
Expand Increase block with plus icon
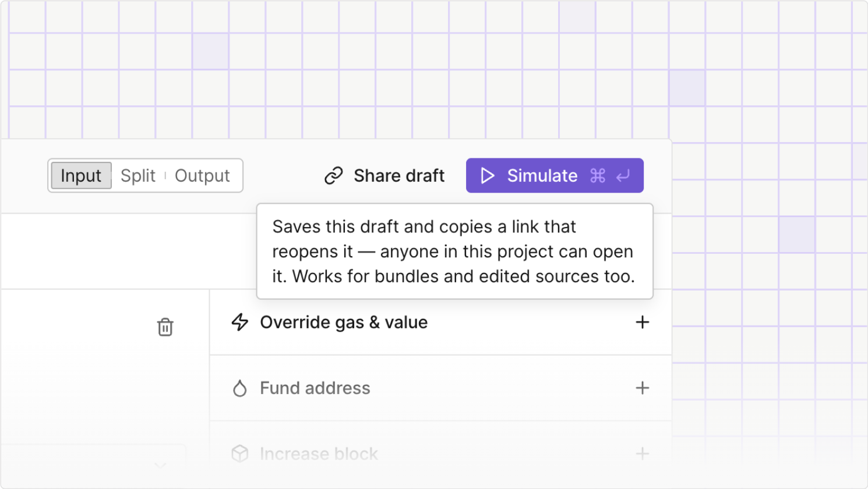point(642,453)
